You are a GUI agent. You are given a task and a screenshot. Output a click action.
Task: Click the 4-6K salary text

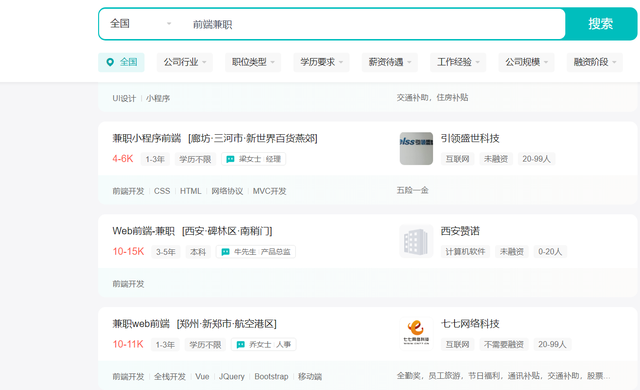click(122, 159)
